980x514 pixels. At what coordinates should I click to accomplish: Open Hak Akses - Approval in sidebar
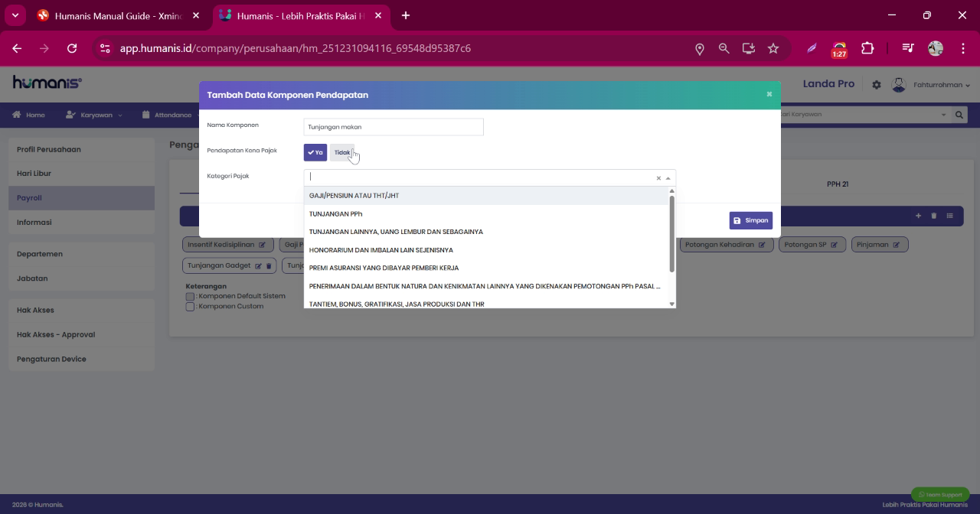81,335
